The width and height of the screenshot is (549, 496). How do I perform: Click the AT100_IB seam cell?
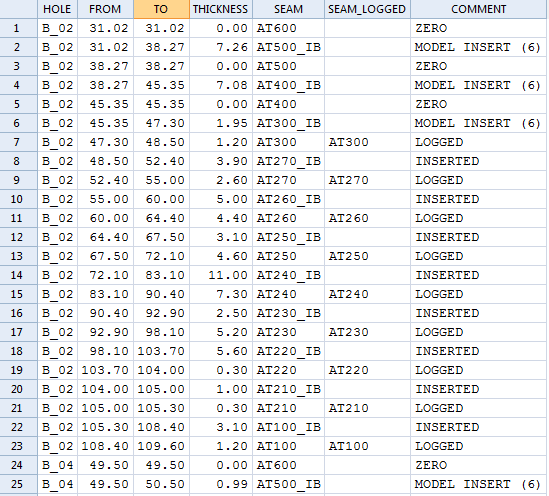click(289, 427)
